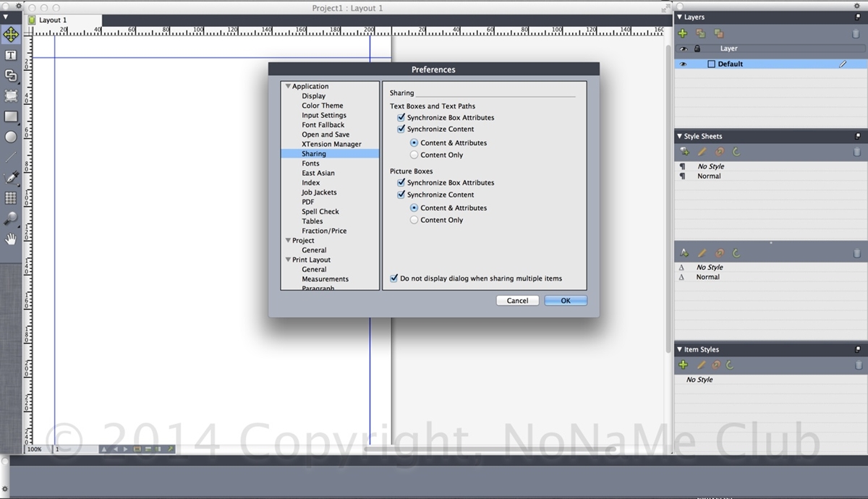Select the Pan hand tool
This screenshot has width=868, height=499.
tap(11, 238)
